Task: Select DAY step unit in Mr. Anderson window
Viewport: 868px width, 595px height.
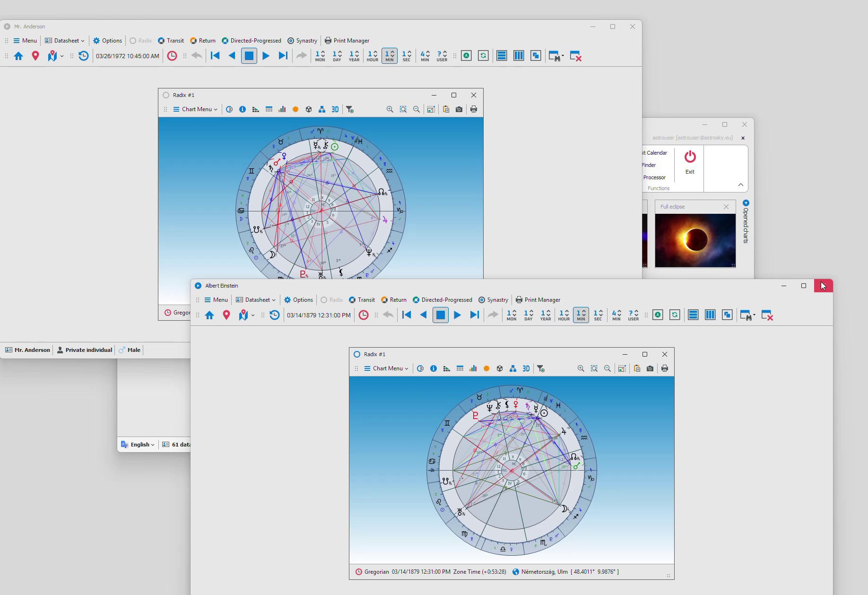Action: point(337,56)
